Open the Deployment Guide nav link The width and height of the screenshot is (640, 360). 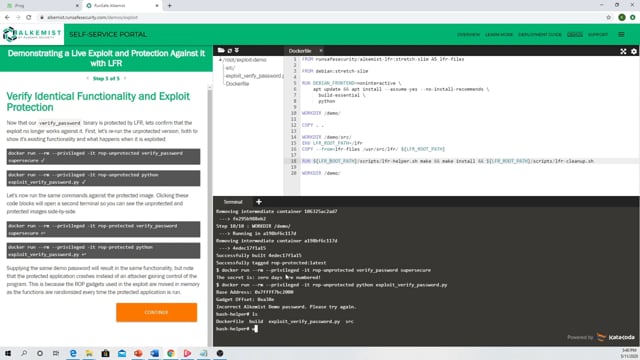click(540, 35)
